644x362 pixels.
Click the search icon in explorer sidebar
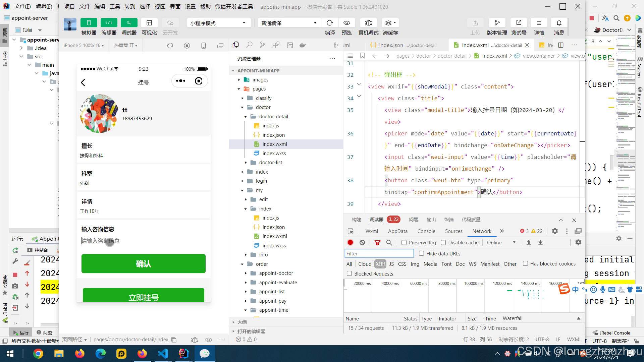(249, 45)
